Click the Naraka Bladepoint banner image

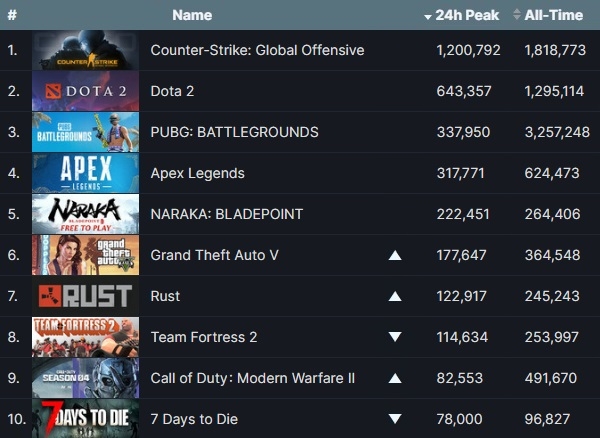(84, 214)
